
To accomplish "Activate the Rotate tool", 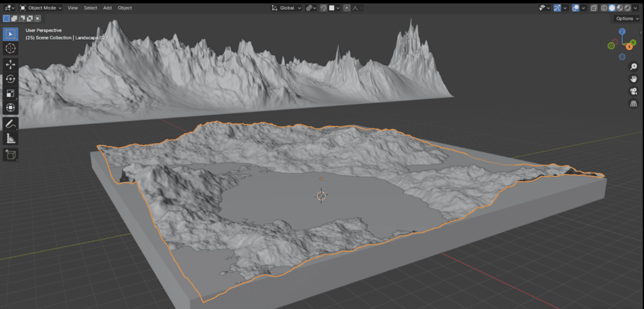I will (x=11, y=79).
